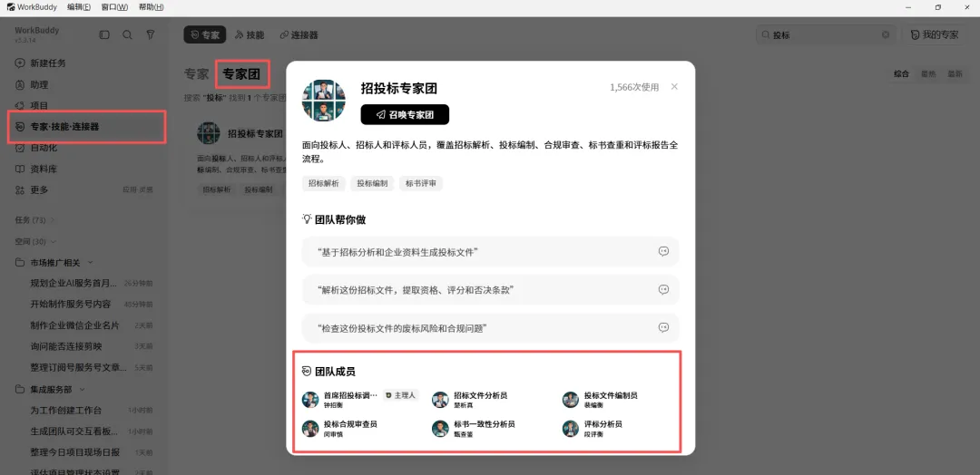Toggle the sidebar panel icon

click(104, 35)
